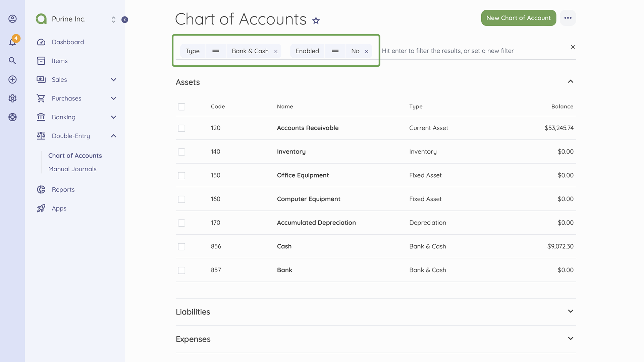Open the user profile icon
This screenshot has height=362, width=644.
(x=12, y=19)
